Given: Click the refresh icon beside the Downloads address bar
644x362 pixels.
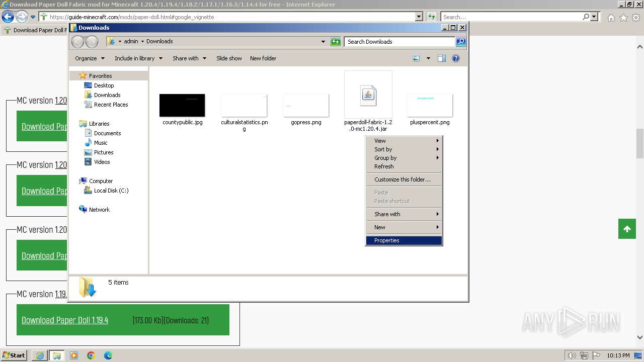Looking at the screenshot, I should pos(336,42).
